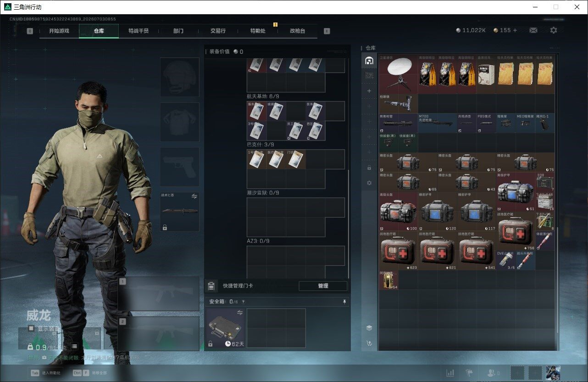The image size is (588, 382).
Task: Select the 高级头盔 repair kit with 100
Action: pyautogui.click(x=398, y=211)
